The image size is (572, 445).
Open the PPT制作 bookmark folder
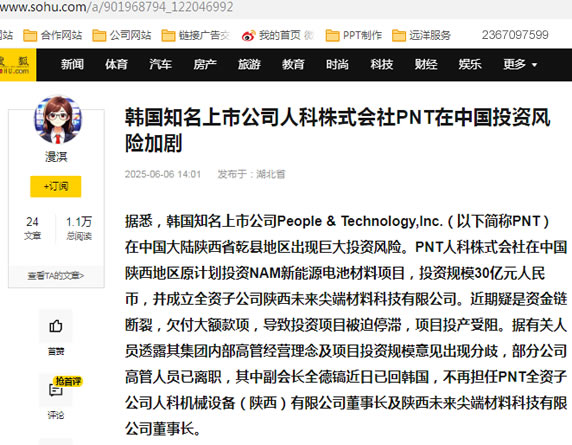coord(353,35)
